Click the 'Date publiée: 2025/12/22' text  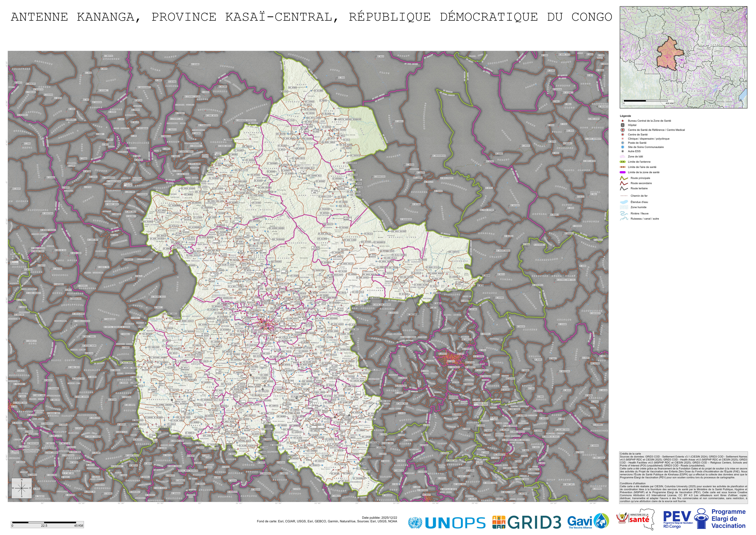coord(379,518)
